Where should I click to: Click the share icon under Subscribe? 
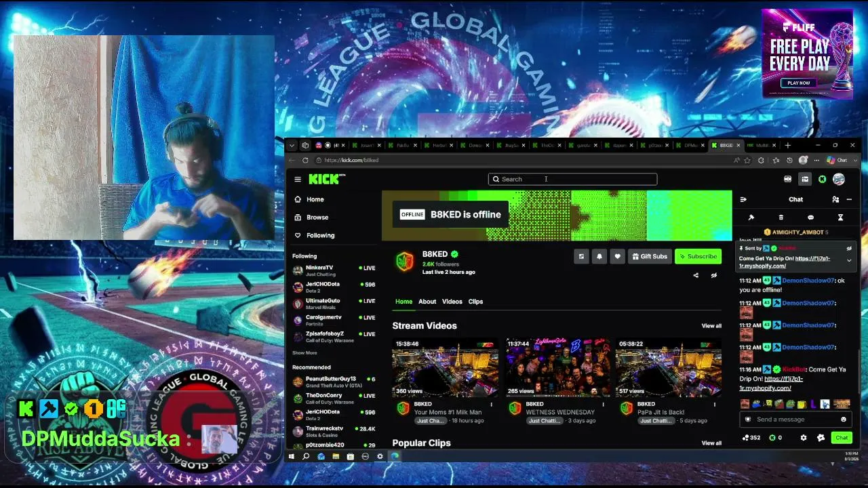[696, 275]
